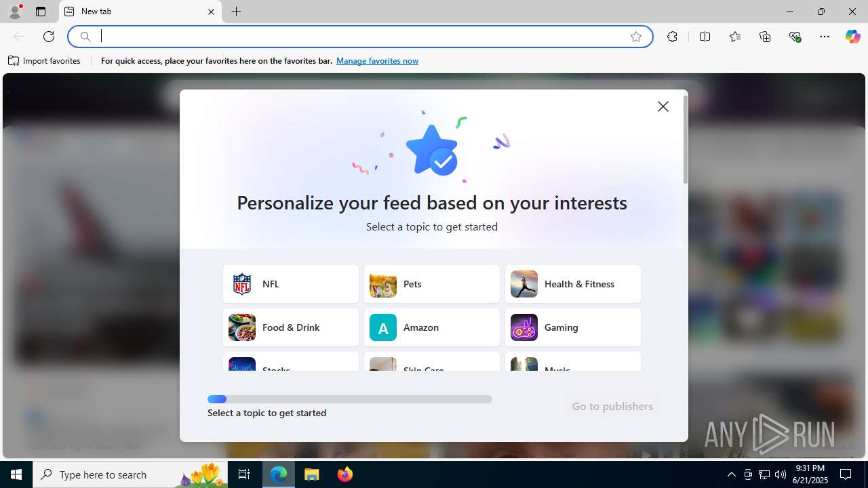This screenshot has width=868, height=488.
Task: Select the Food & Drink topic
Action: pyautogui.click(x=291, y=327)
